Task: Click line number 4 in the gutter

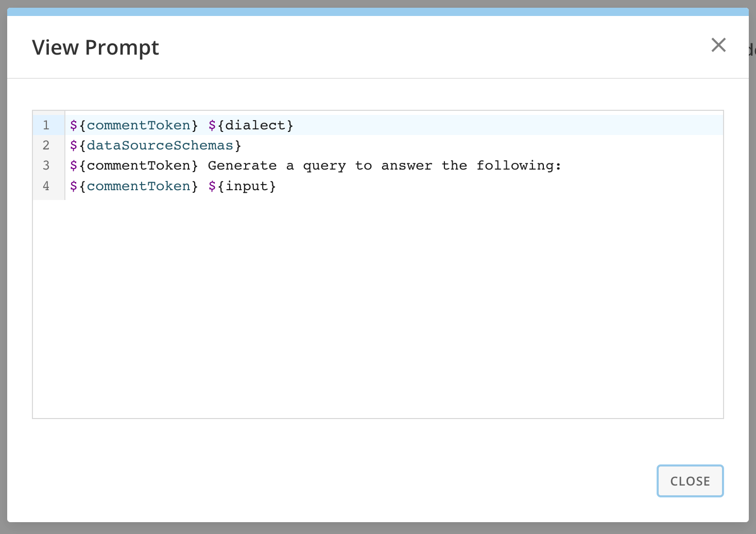Action: tap(46, 186)
